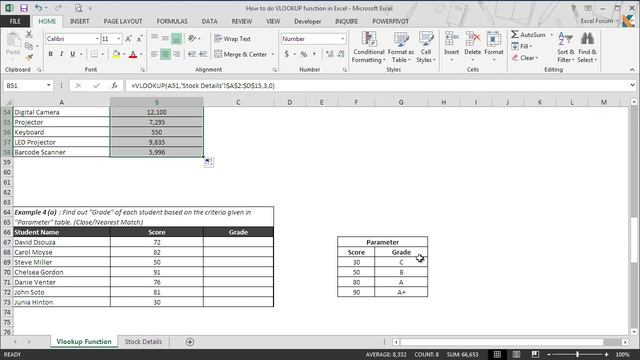
Task: Open the Auto Fill Options button
Action: [x=209, y=162]
